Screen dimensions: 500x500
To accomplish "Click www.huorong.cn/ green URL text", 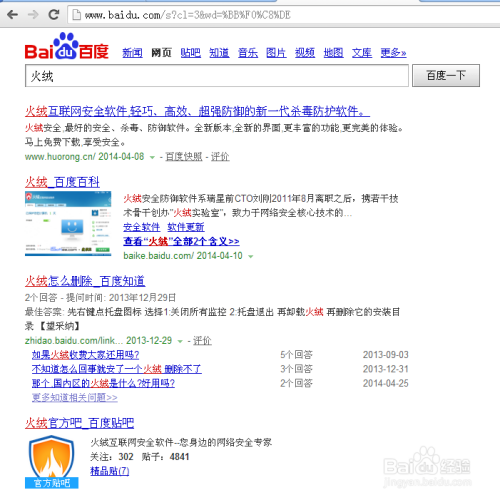I will (x=60, y=156).
